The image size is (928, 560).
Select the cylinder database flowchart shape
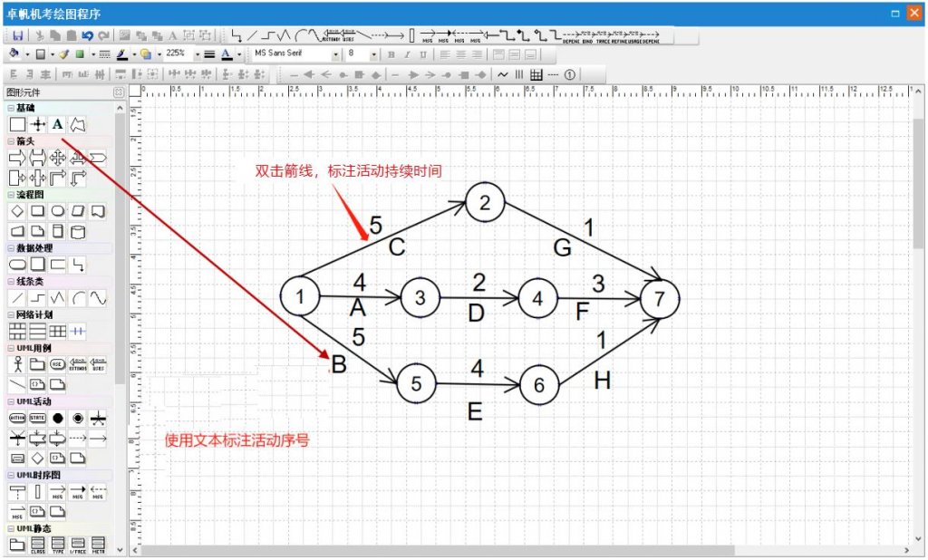coord(78,231)
